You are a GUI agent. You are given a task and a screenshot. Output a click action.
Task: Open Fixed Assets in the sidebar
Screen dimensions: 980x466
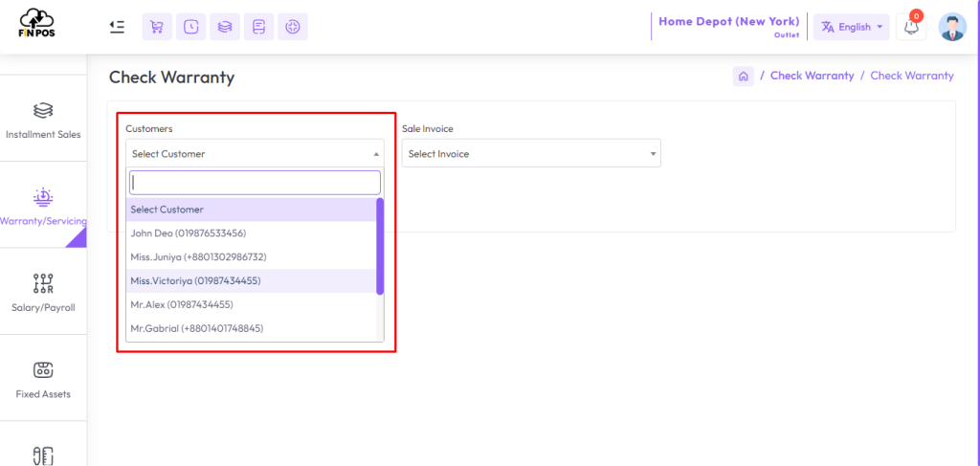coord(43,378)
